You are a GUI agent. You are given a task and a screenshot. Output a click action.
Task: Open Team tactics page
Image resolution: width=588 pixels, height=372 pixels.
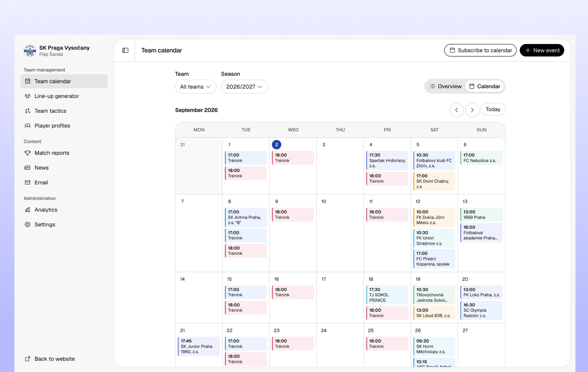click(64, 111)
